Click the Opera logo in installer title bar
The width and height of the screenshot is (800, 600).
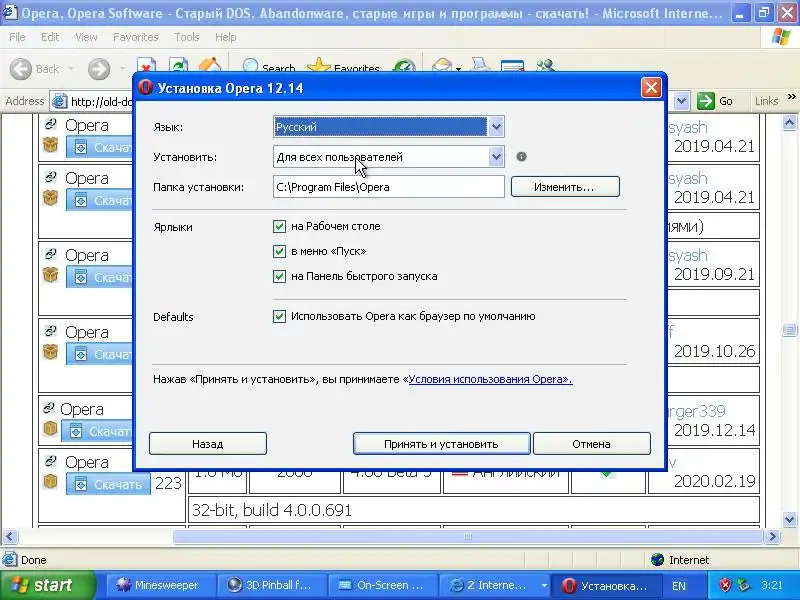point(145,88)
